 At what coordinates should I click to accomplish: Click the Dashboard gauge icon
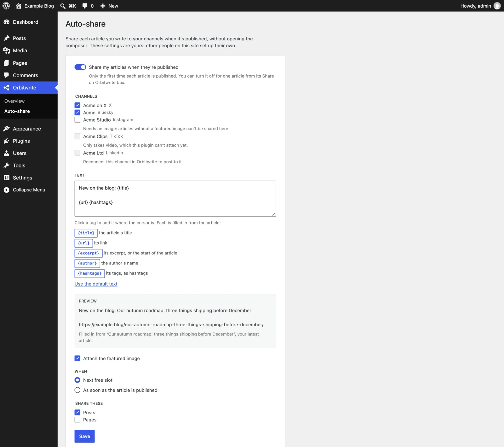click(x=7, y=22)
